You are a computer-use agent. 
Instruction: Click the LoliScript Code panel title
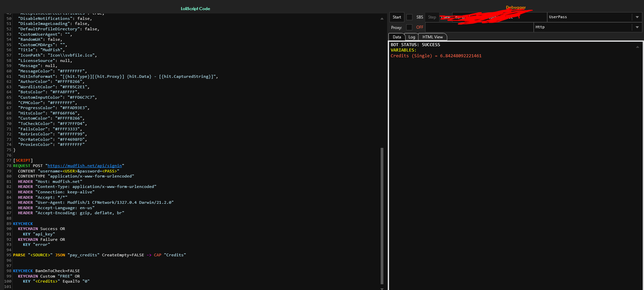(195, 9)
